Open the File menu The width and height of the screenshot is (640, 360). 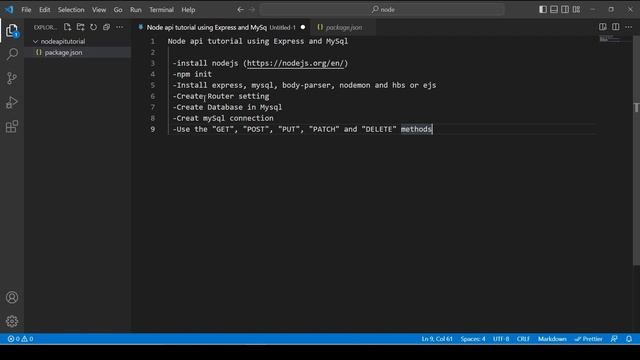point(26,9)
